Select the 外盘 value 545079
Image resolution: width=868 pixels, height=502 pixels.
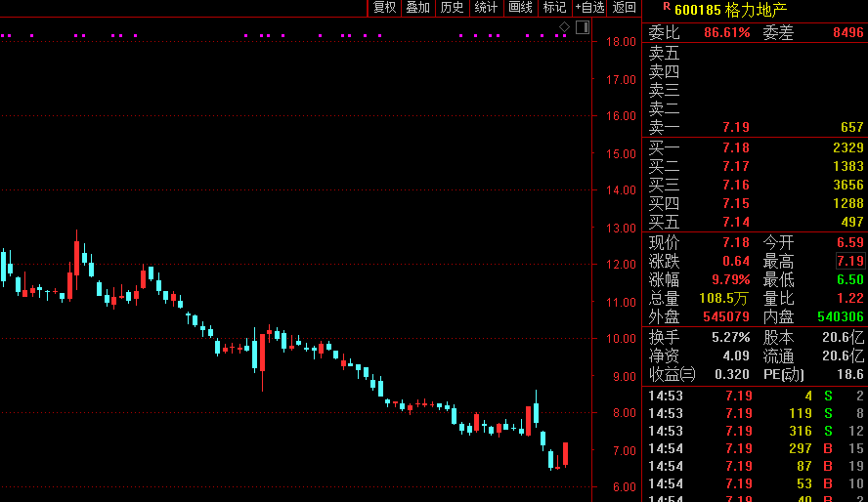(726, 316)
